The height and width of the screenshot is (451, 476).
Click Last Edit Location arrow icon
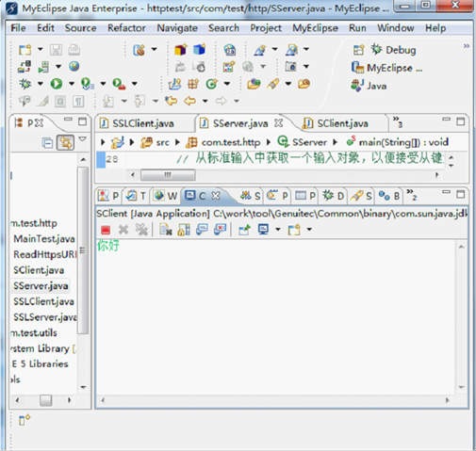tap(172, 101)
